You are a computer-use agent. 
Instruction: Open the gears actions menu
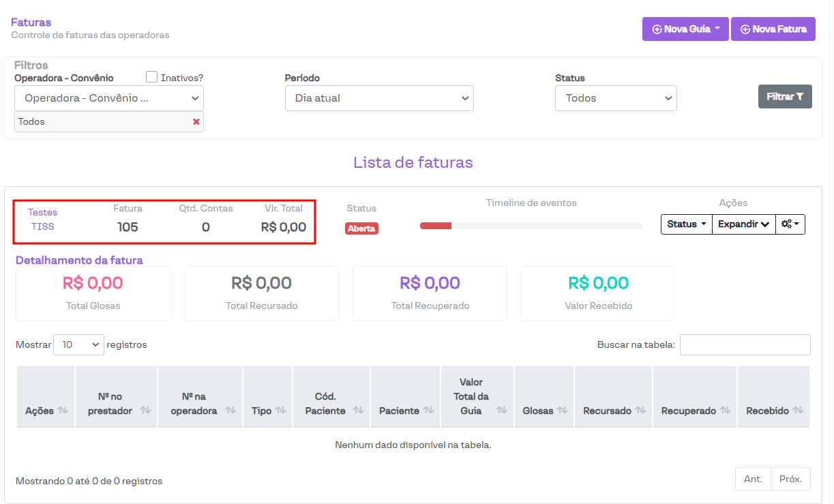790,224
